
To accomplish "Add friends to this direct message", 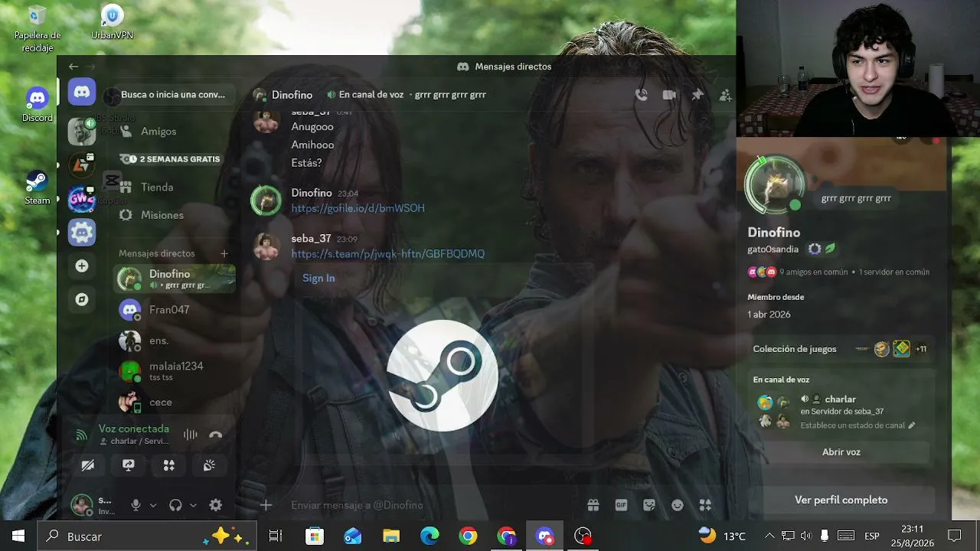I will (x=725, y=95).
